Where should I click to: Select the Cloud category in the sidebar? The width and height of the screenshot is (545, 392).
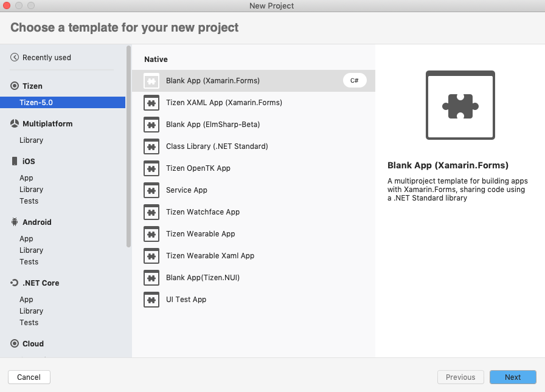coord(32,343)
